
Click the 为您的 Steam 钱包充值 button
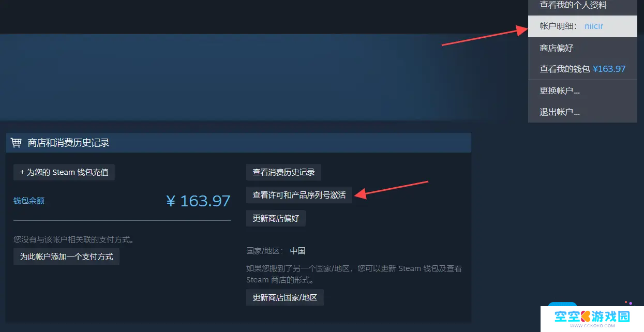64,172
